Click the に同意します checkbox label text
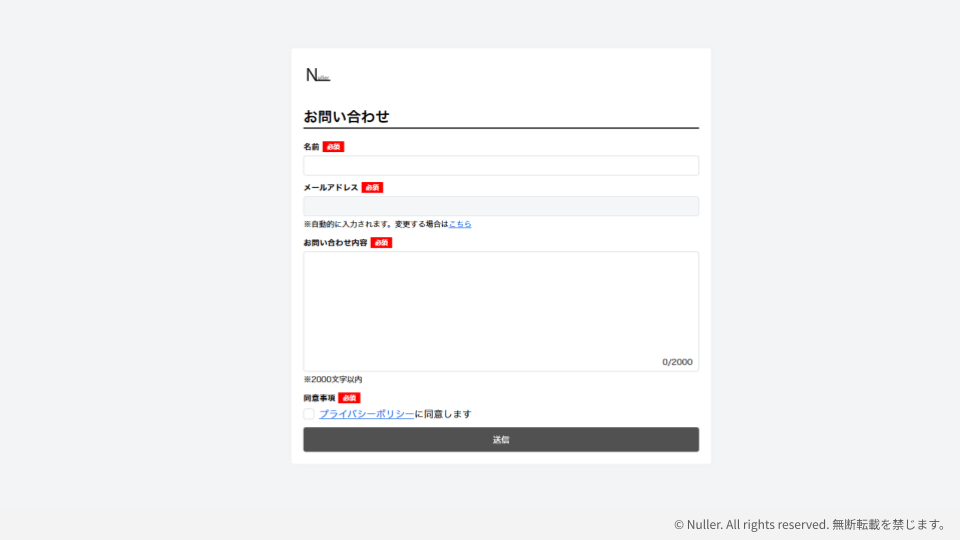This screenshot has height=540, width=960. pyautogui.click(x=443, y=414)
